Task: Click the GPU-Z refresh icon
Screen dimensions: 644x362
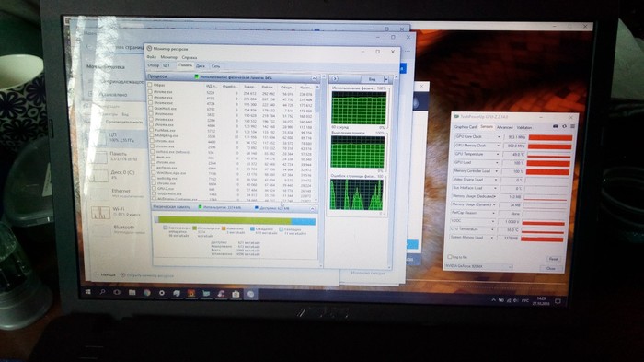Action: tap(564, 126)
